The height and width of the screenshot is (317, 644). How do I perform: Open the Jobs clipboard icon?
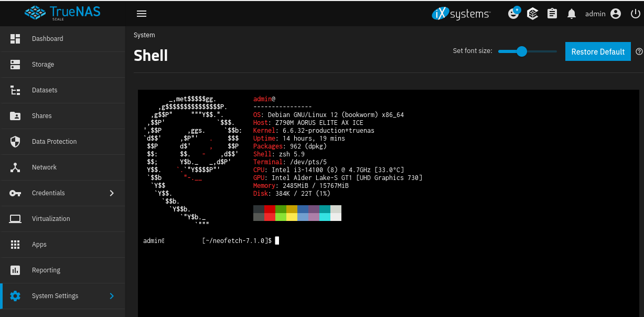[552, 14]
